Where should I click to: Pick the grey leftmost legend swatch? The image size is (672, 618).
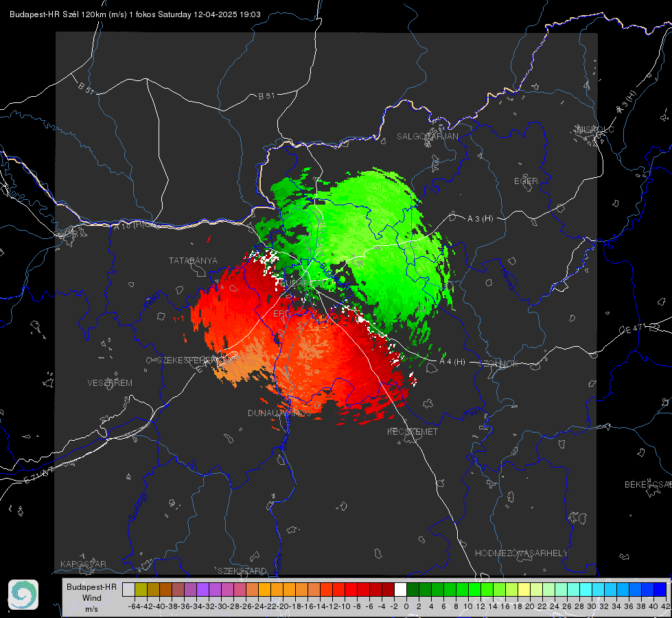click(128, 589)
